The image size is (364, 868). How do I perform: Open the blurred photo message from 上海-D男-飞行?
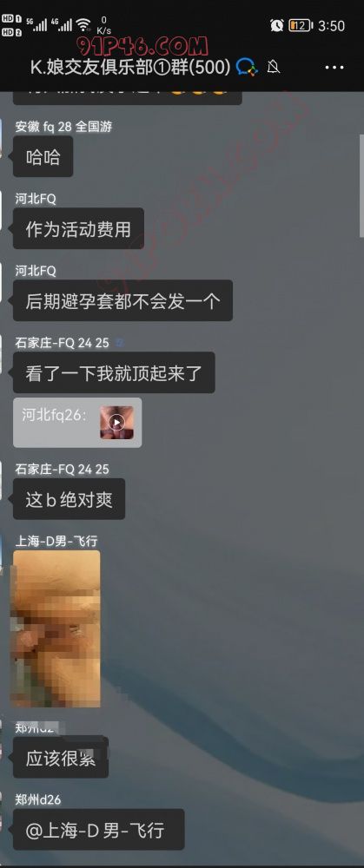pyautogui.click(x=56, y=628)
